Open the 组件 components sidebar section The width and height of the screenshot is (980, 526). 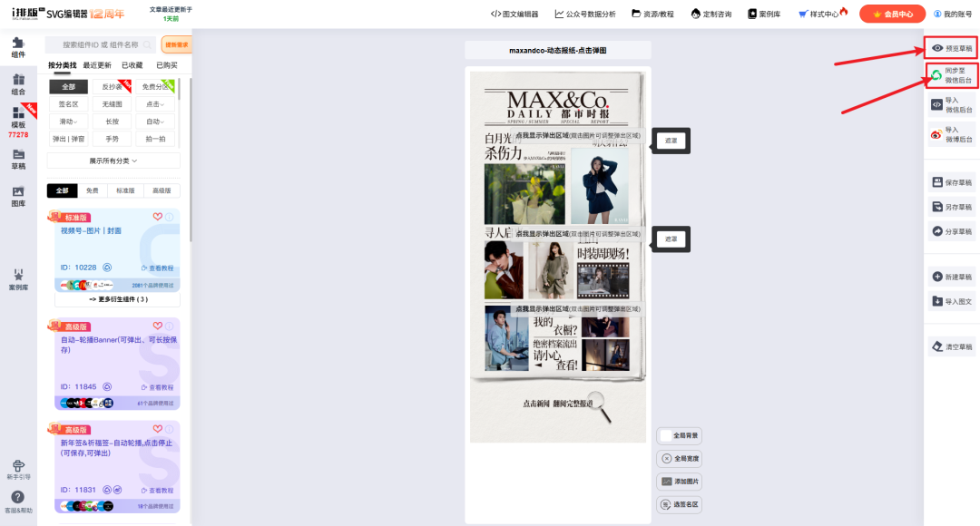pos(18,47)
